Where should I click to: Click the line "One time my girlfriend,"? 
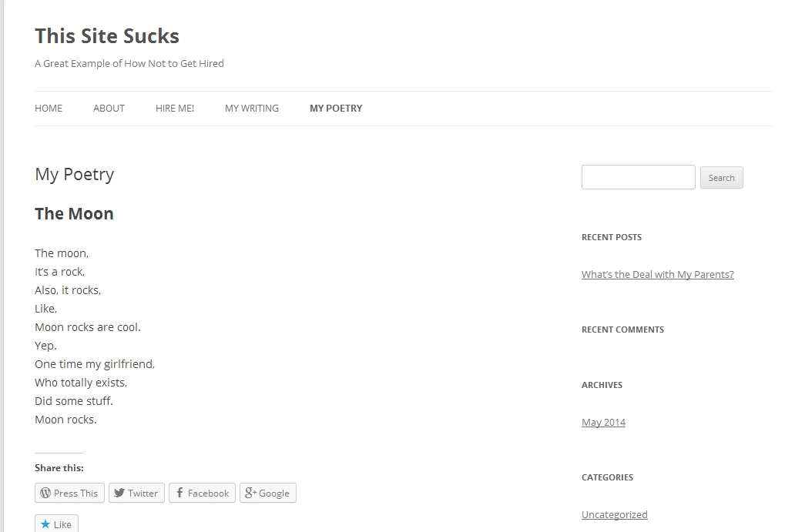[95, 364]
